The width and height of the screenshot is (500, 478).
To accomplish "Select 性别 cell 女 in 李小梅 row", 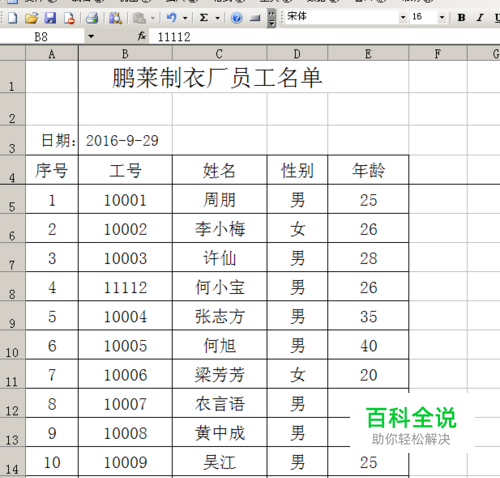I will (x=297, y=228).
